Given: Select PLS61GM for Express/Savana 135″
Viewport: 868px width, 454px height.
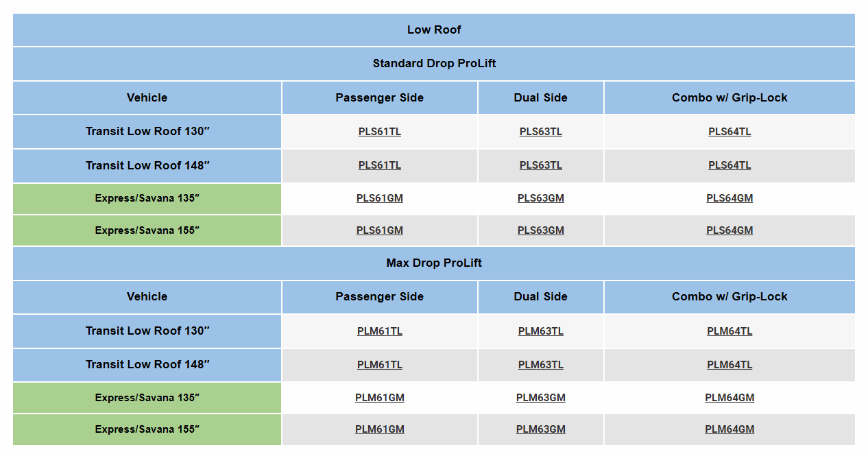Looking at the screenshot, I should point(379,198).
